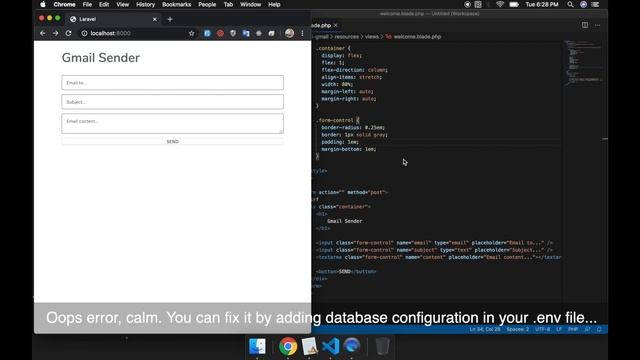Open the Window menu
The height and width of the screenshot is (360, 640).
pos(250,4)
